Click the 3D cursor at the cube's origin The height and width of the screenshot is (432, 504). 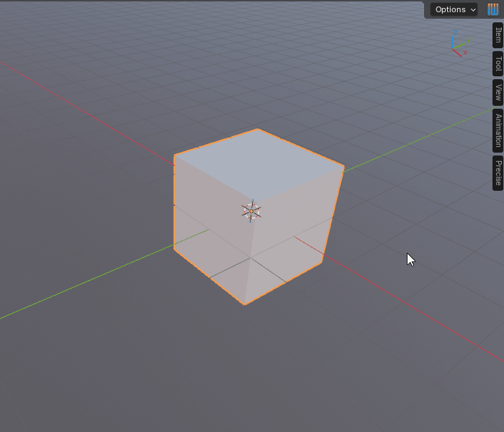[x=251, y=211]
